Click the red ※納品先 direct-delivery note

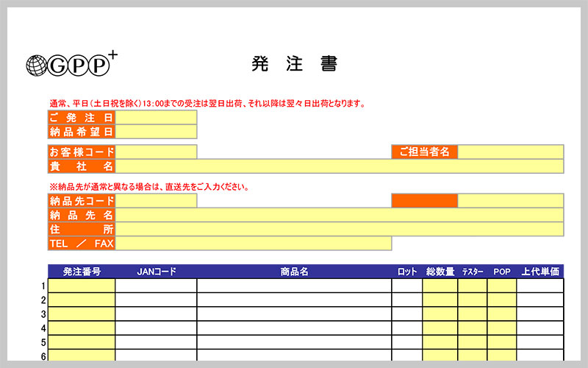(x=149, y=187)
